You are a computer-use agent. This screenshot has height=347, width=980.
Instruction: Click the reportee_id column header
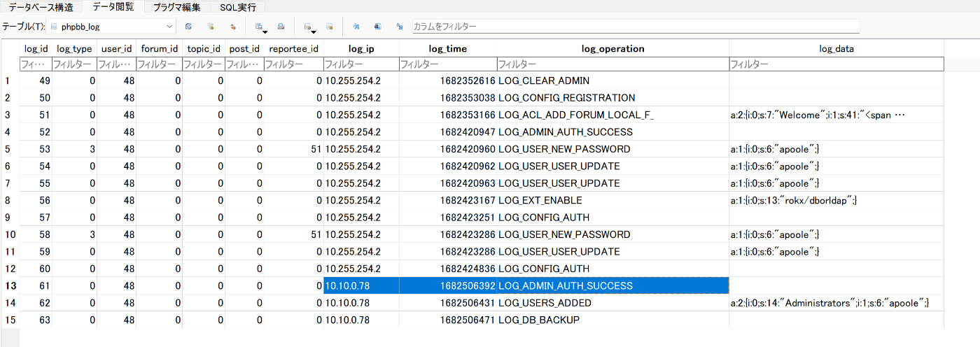pos(293,49)
